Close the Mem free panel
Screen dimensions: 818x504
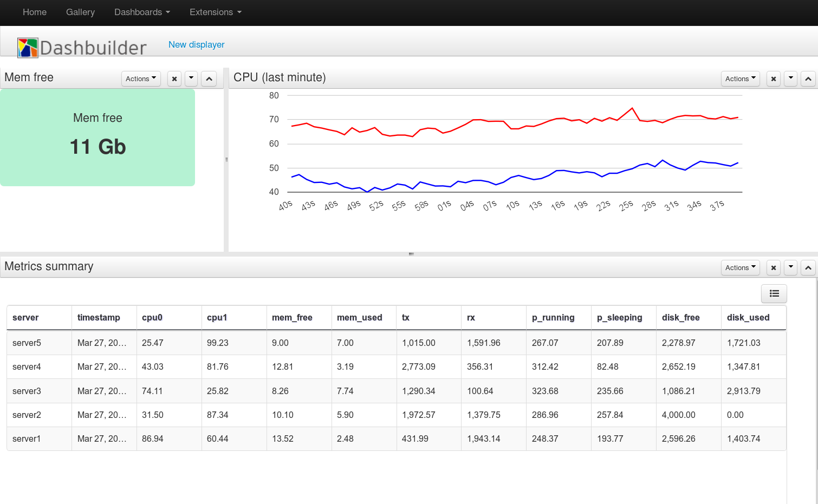click(174, 78)
